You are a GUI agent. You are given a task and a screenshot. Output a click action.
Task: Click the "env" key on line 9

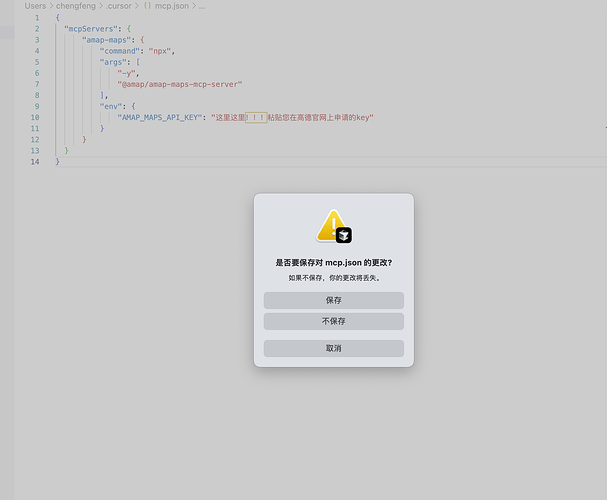(110, 106)
